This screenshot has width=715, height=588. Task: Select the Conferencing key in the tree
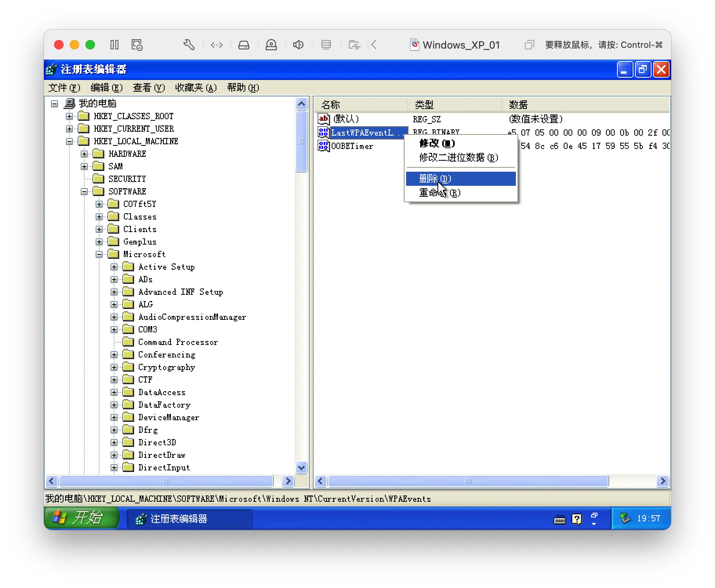[167, 355]
